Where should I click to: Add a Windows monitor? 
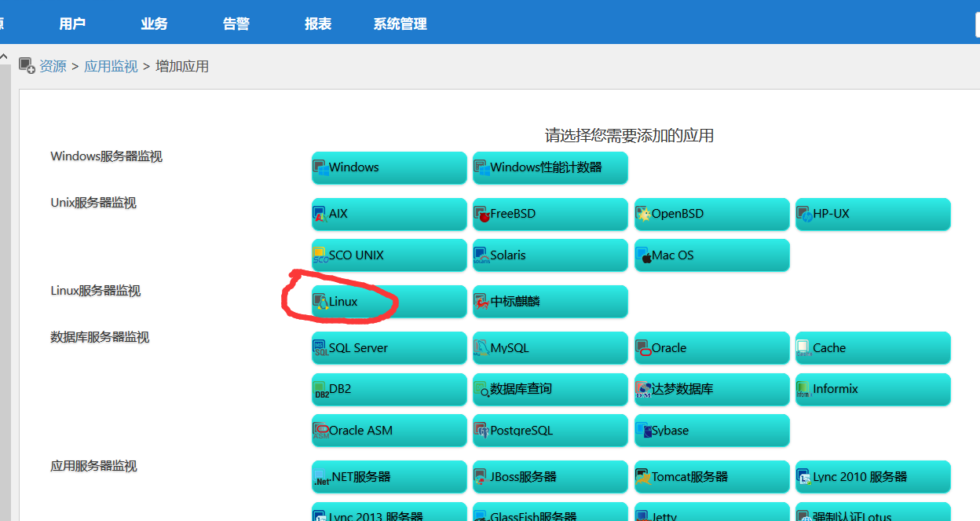pos(389,167)
